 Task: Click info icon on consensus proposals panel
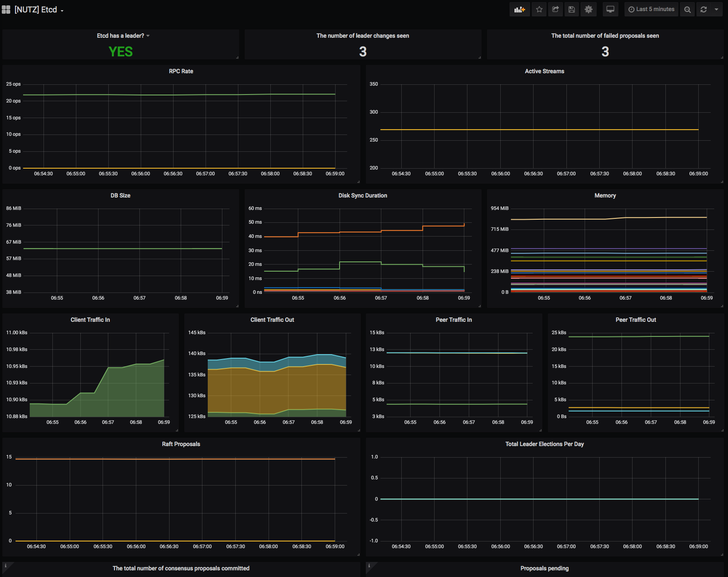pyautogui.click(x=5, y=566)
